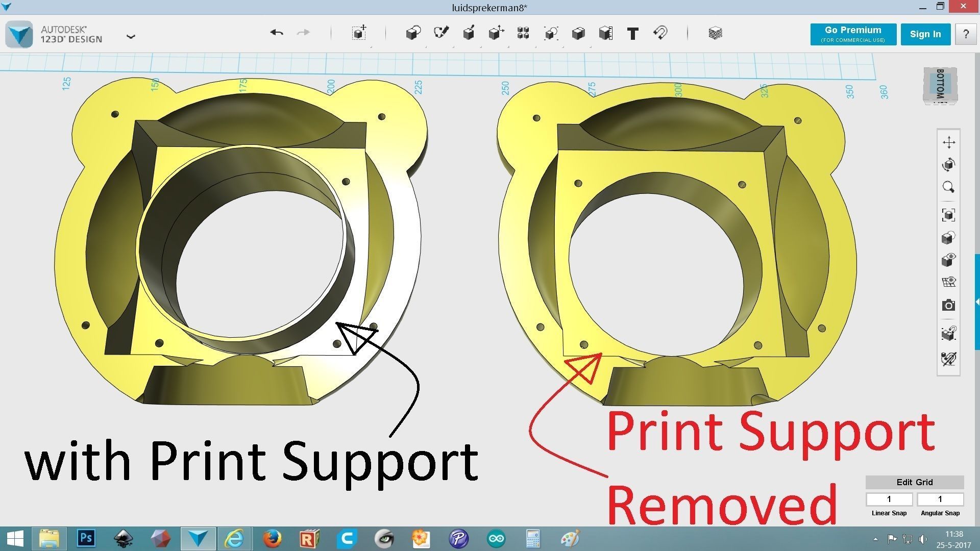
Task: Click the Sign In button
Action: [x=925, y=34]
